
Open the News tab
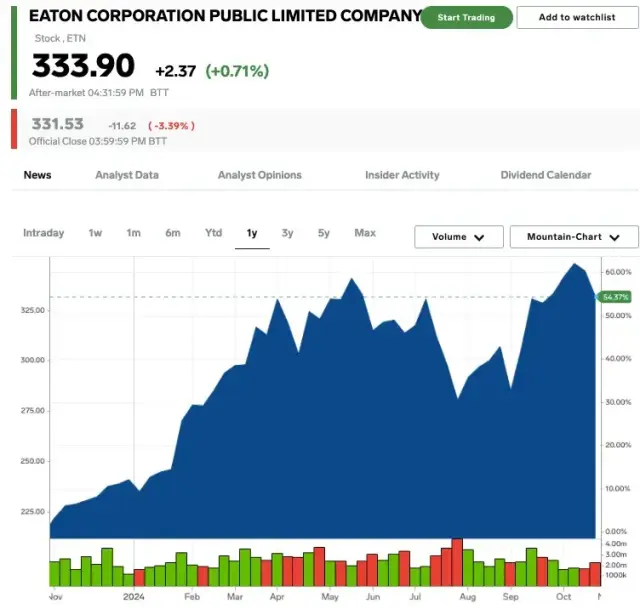point(37,175)
